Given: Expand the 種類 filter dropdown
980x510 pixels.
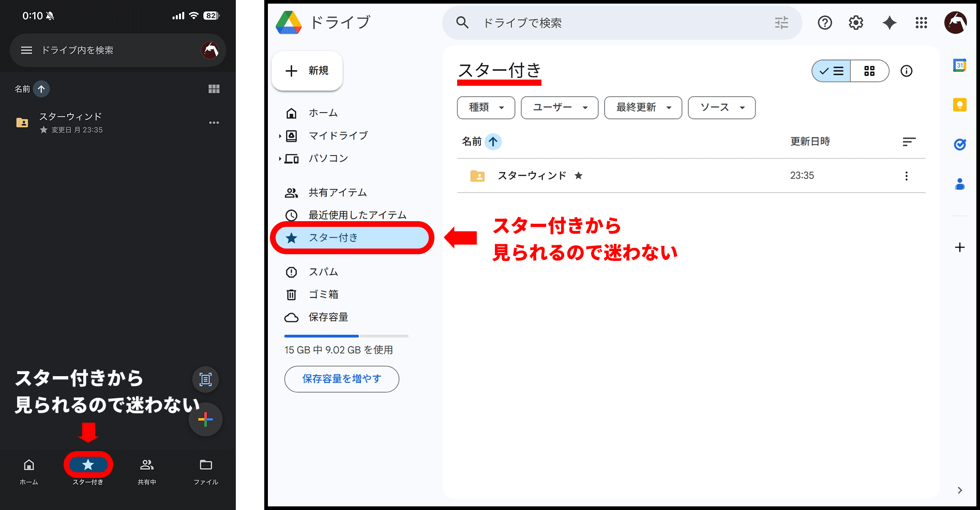Looking at the screenshot, I should 486,107.
